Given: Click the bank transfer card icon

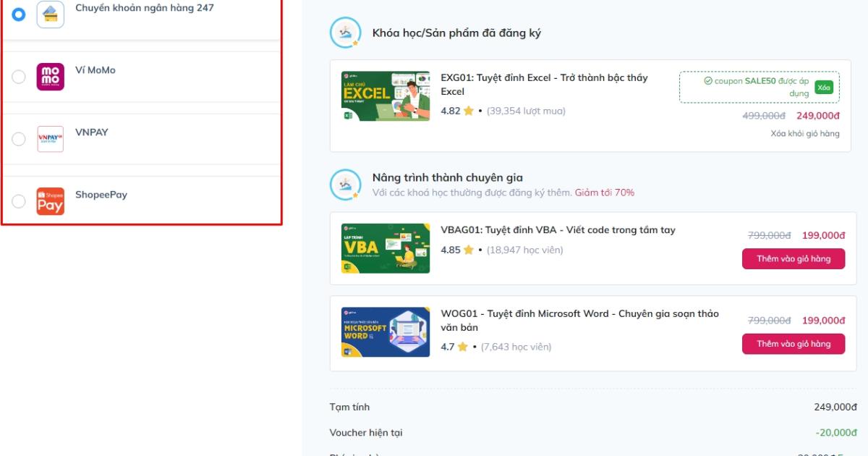Looking at the screenshot, I should click(51, 14).
